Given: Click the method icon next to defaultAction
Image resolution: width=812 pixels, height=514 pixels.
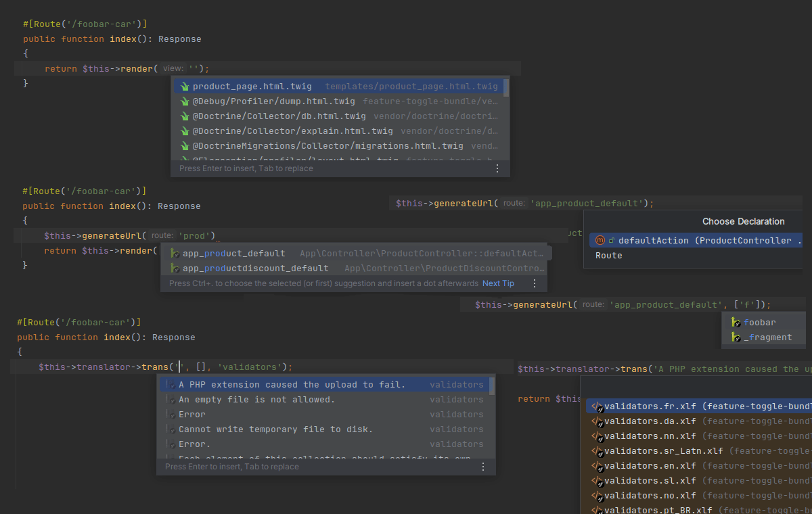Looking at the screenshot, I should click(600, 240).
